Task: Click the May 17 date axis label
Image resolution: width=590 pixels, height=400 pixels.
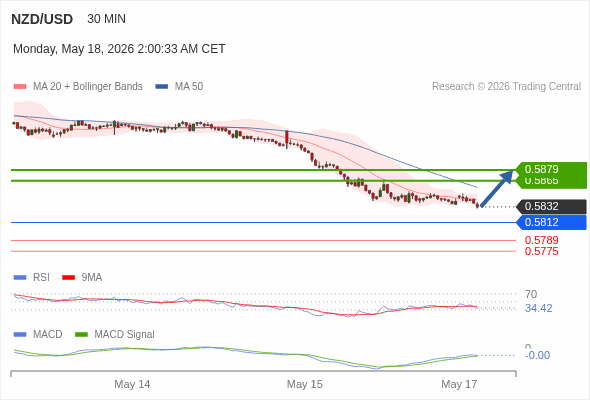Action: 459,384
